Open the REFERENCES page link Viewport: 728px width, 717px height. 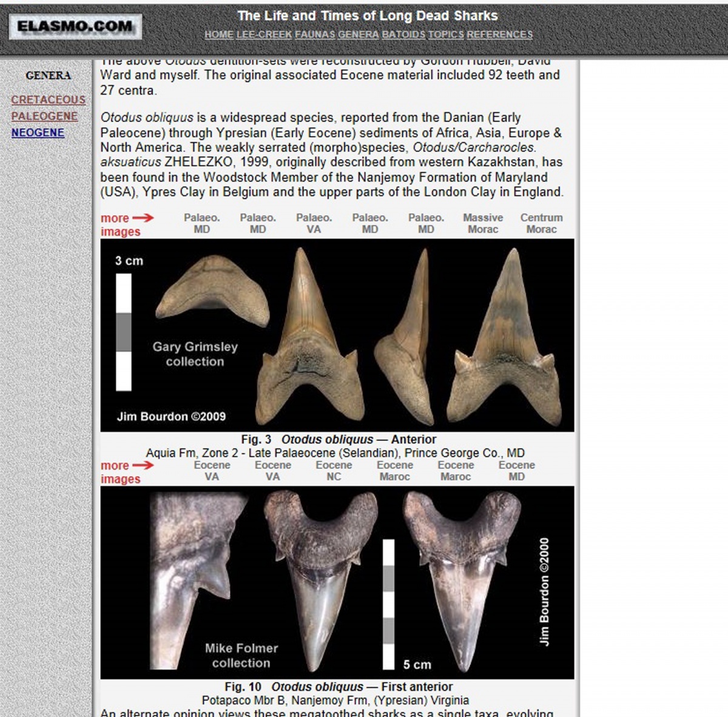(x=499, y=35)
